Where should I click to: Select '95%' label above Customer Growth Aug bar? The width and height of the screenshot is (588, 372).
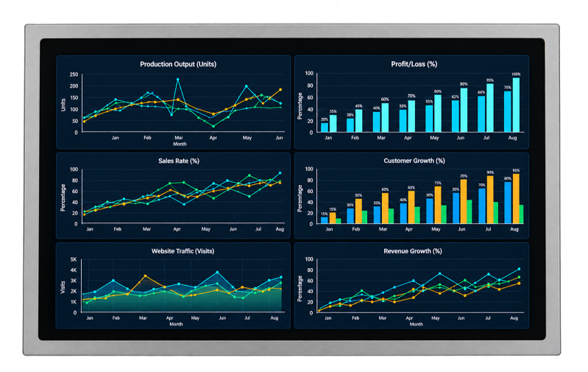[516, 170]
